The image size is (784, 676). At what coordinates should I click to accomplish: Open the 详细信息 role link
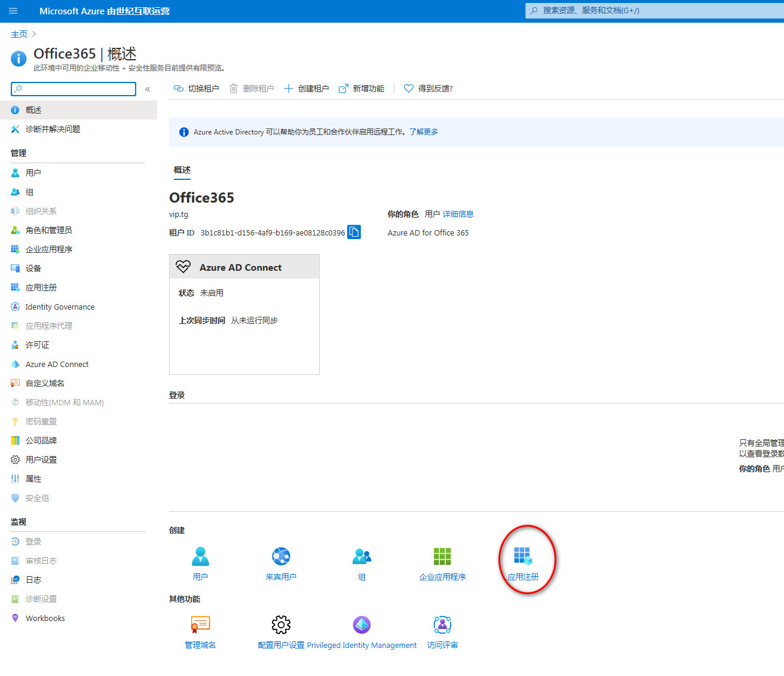pyautogui.click(x=458, y=214)
